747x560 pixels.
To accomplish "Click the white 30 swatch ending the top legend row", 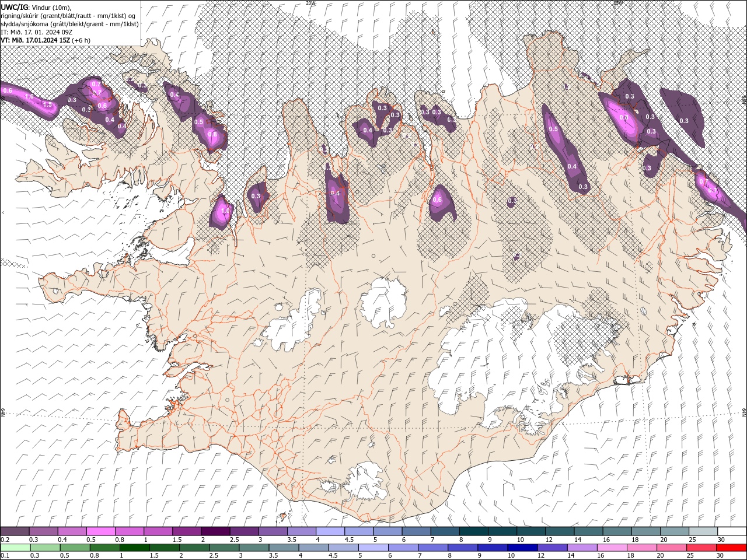I will pos(732,531).
